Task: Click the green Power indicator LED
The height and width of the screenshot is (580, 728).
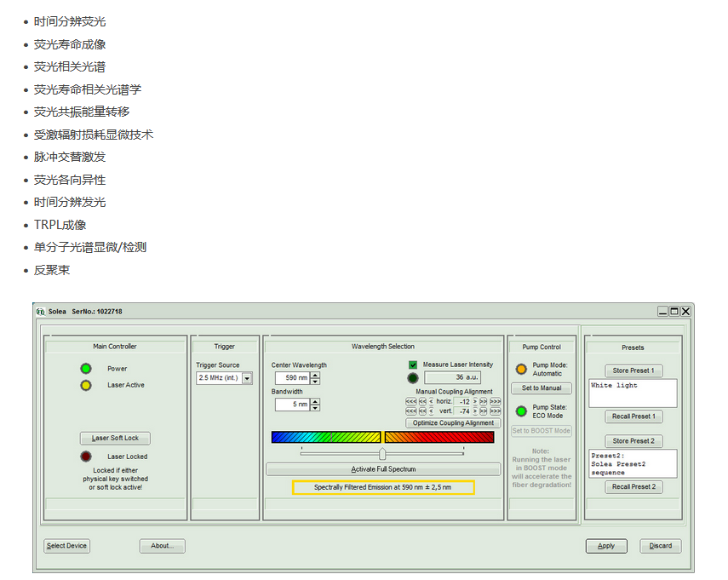Action: [86, 369]
